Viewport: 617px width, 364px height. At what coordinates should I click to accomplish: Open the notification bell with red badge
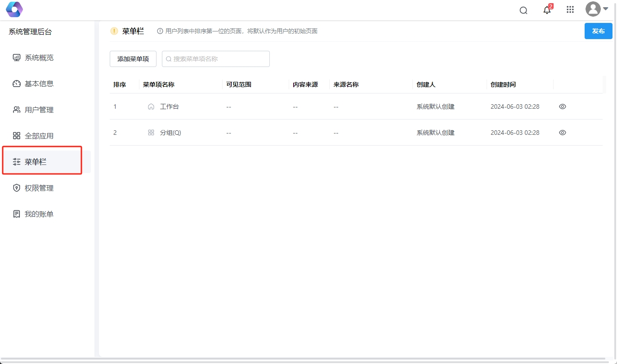tap(547, 9)
